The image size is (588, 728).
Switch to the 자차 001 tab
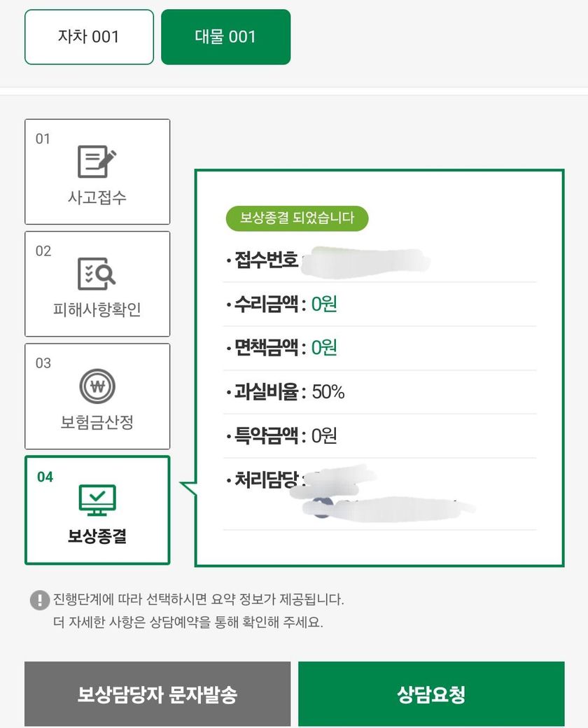(89, 37)
